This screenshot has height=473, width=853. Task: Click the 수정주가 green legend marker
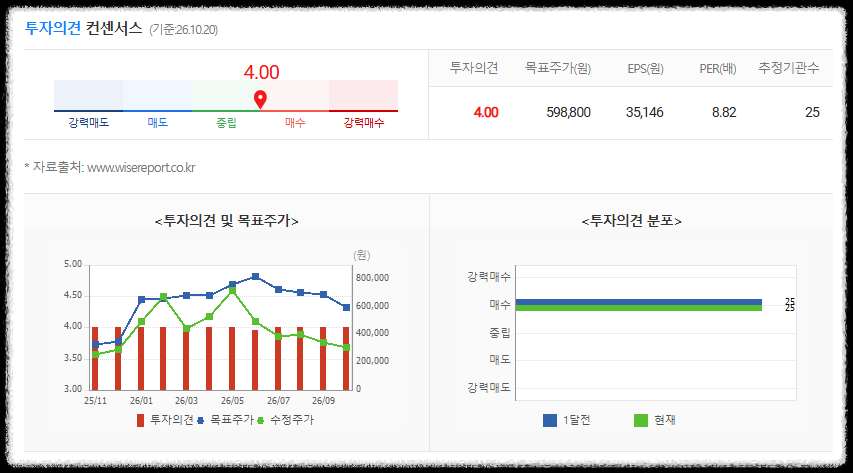point(261,420)
